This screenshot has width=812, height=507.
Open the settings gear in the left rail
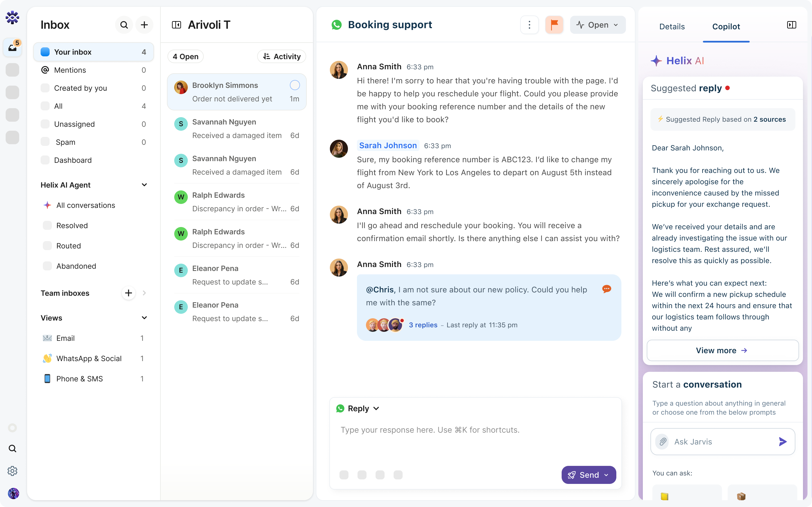(12, 471)
